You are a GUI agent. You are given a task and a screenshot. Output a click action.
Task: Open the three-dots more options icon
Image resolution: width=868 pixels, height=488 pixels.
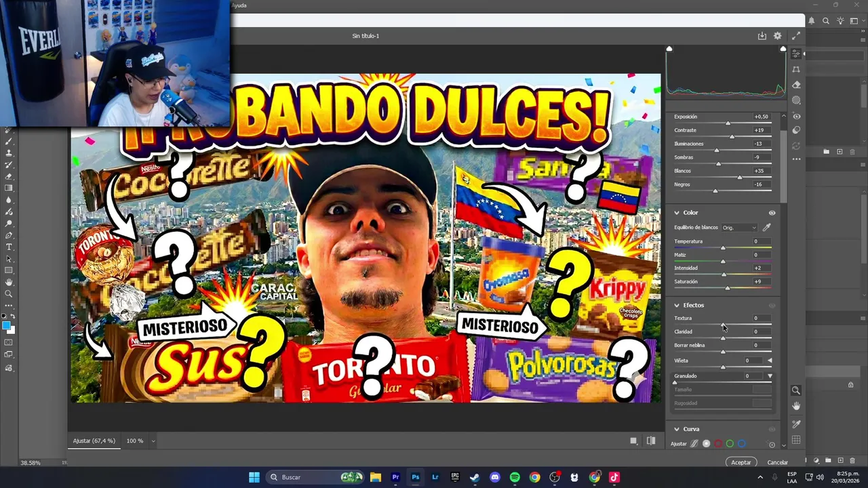pyautogui.click(x=797, y=159)
